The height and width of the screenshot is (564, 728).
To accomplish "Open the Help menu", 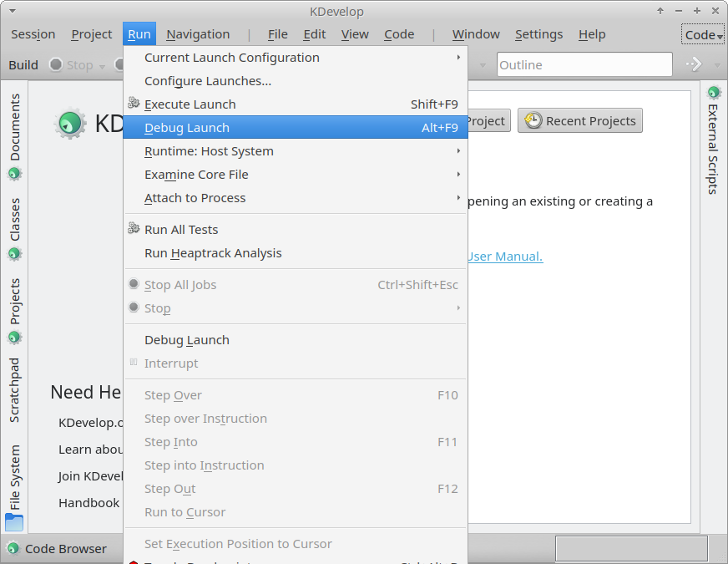I will [x=592, y=34].
